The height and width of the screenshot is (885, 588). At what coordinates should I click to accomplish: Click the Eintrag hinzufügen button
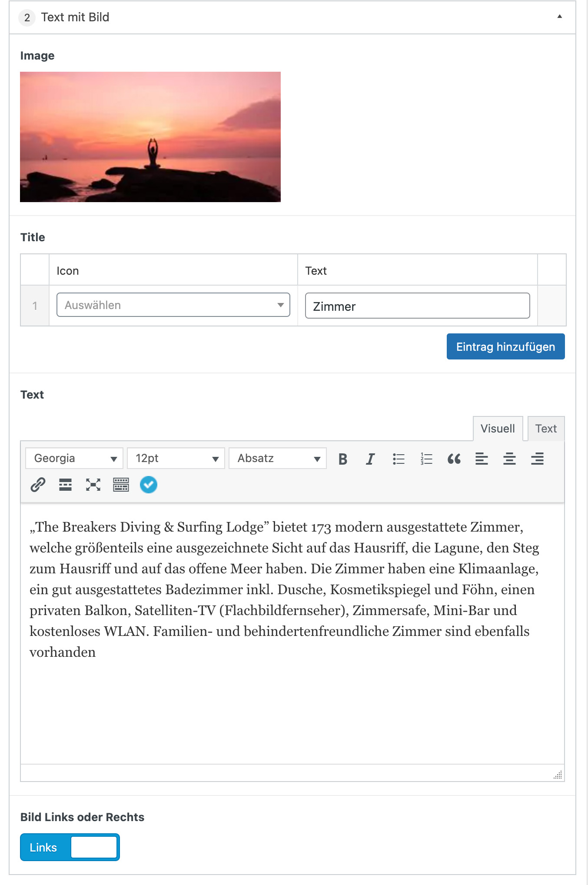505,347
